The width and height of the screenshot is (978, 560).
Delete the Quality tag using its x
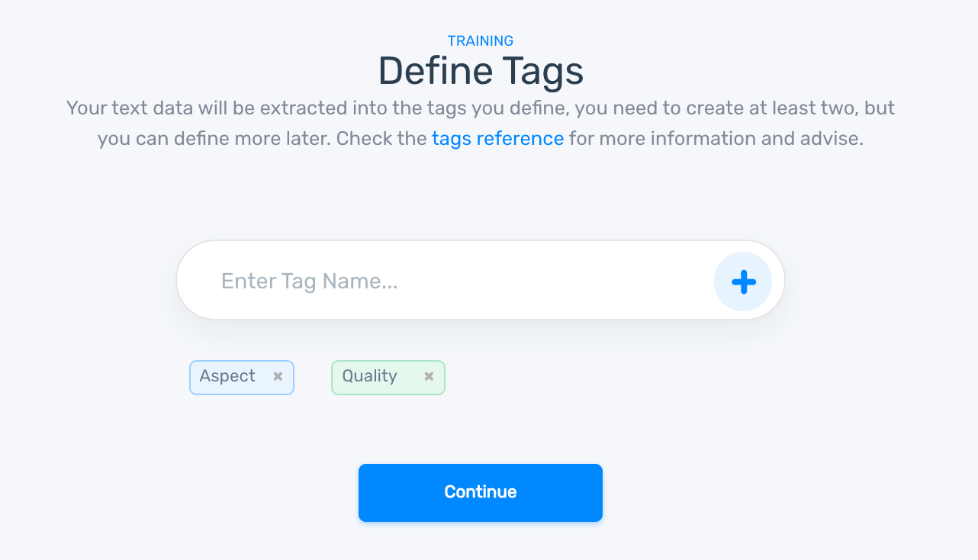point(429,376)
